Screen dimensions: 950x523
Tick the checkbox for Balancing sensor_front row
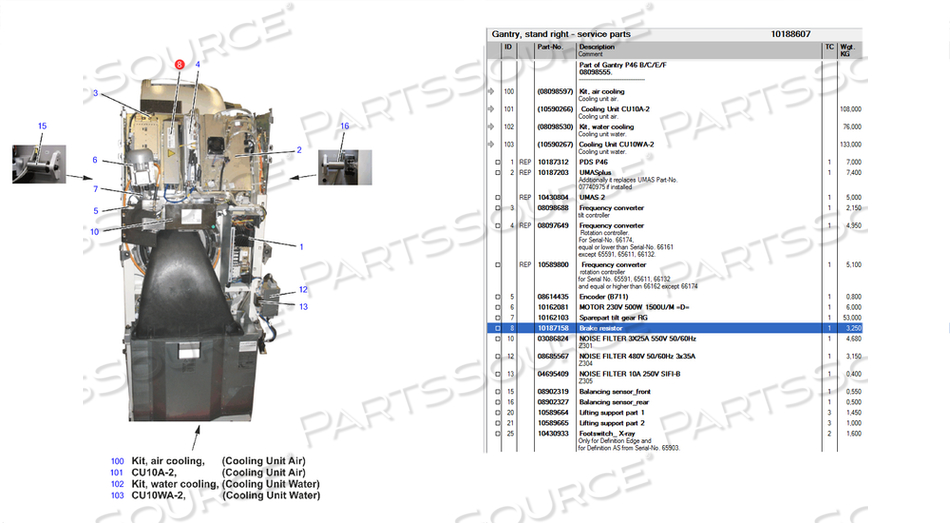tap(498, 392)
